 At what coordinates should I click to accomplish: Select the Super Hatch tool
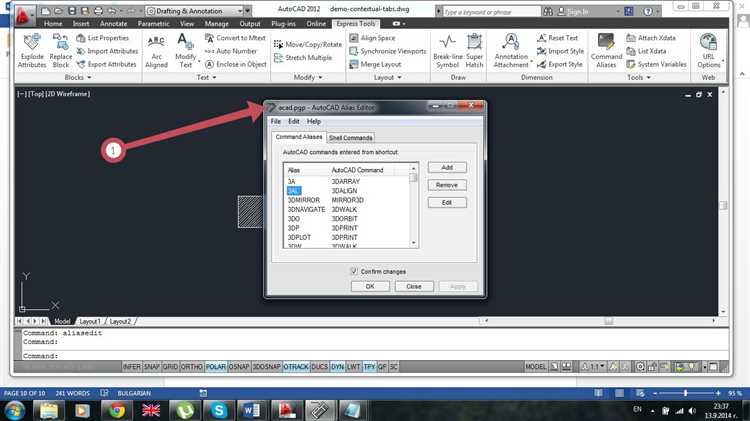474,51
